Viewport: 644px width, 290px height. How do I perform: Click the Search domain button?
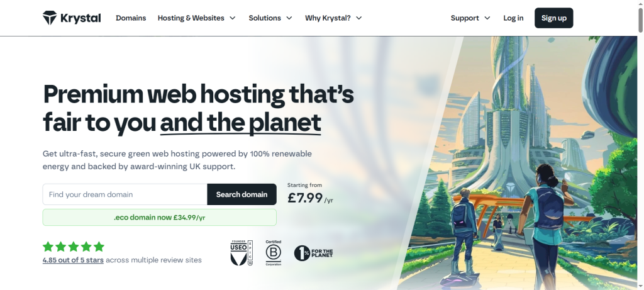pos(241,194)
